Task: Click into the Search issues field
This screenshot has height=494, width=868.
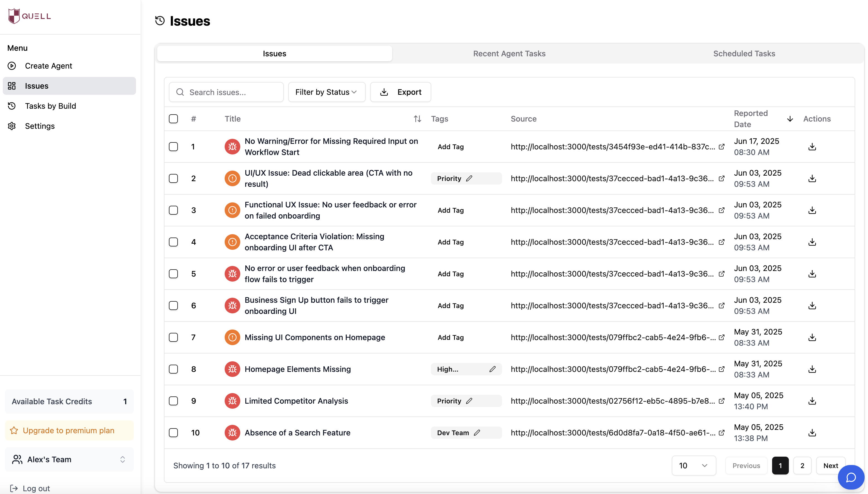Action: 226,92
